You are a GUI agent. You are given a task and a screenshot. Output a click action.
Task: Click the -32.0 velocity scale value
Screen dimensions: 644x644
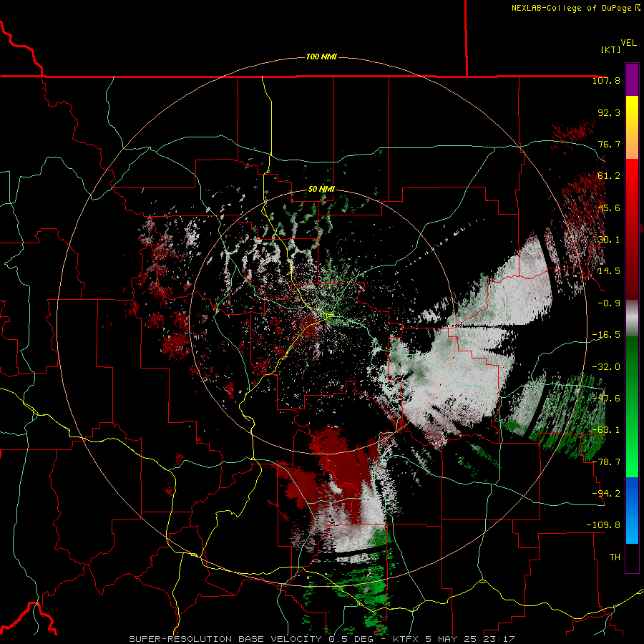coord(606,367)
